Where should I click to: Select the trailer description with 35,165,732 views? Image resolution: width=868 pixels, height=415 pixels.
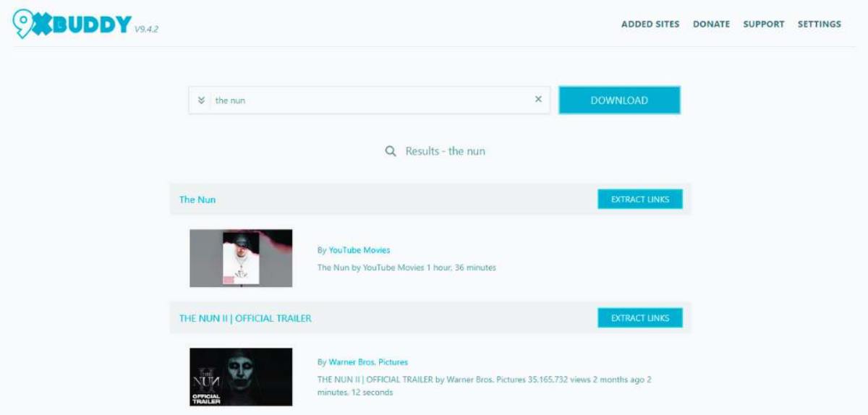click(485, 386)
